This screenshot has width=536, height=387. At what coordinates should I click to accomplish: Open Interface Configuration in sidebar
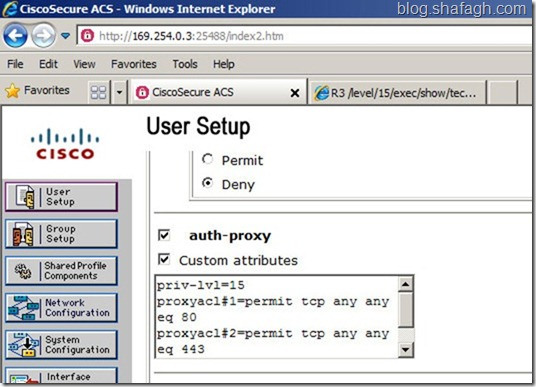(62, 376)
